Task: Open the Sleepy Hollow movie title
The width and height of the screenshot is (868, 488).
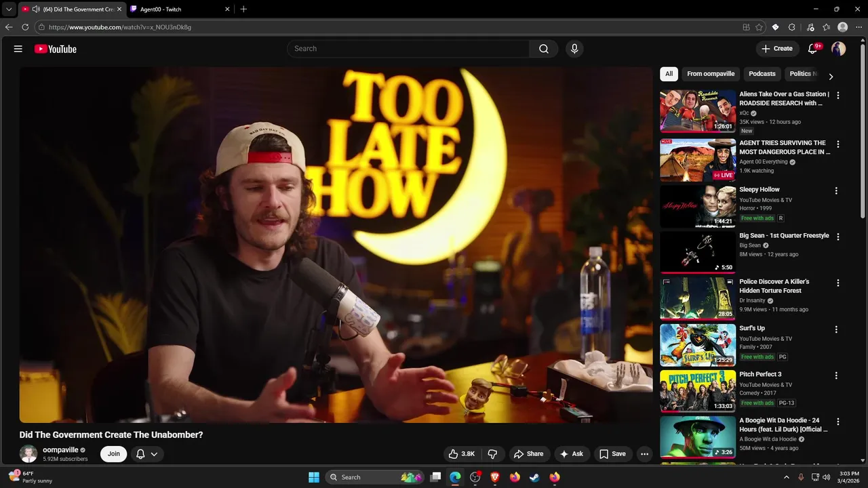Action: coord(759,190)
